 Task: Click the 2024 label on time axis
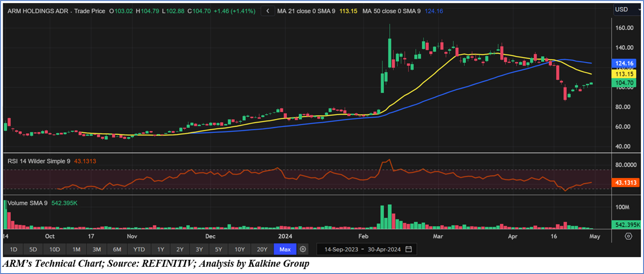(285, 236)
